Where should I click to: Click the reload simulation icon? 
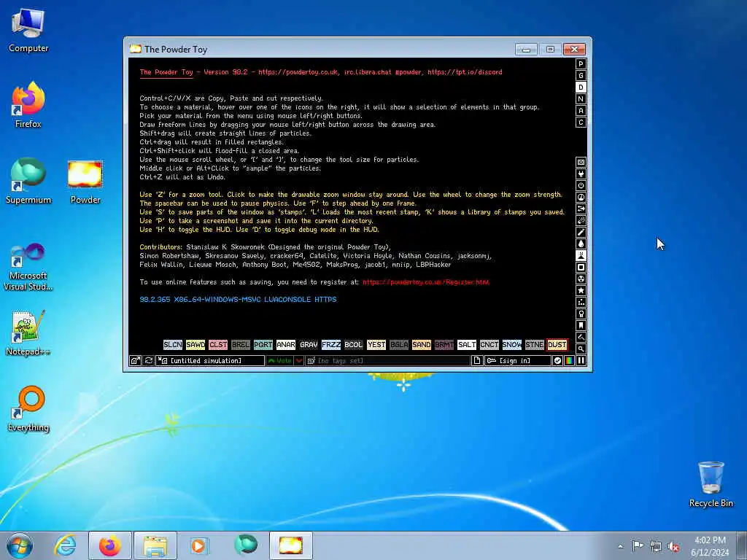tap(149, 361)
